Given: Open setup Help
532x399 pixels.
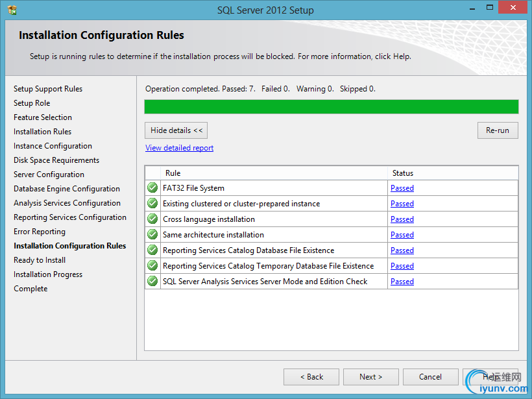Looking at the screenshot, I should pyautogui.click(x=490, y=377).
